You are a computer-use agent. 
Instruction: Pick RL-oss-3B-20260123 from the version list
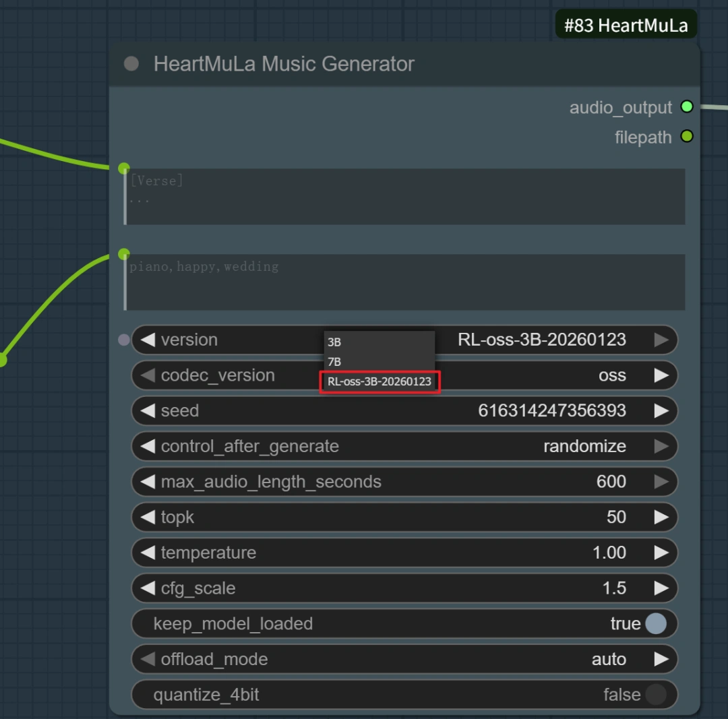click(380, 381)
